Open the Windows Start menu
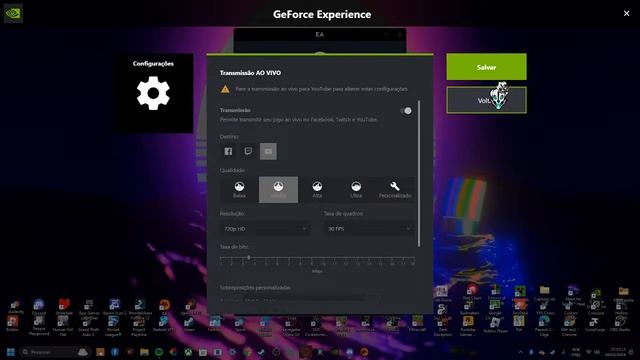 (x=11, y=352)
